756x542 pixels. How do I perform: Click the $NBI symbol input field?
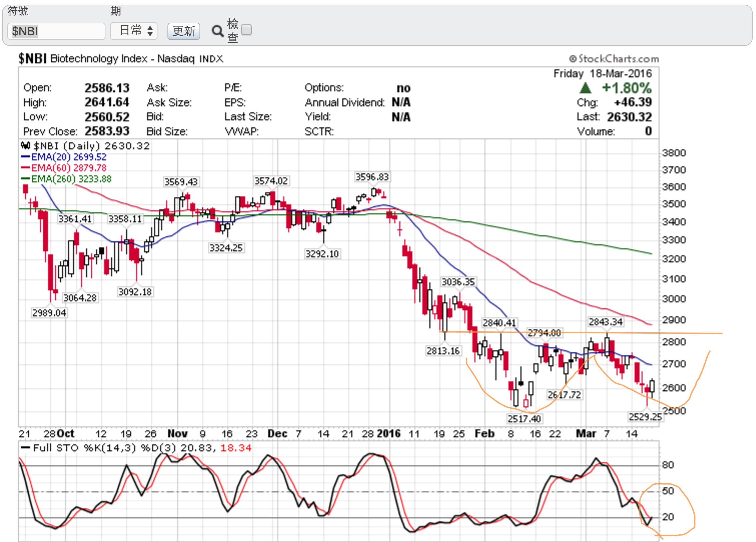coord(56,31)
